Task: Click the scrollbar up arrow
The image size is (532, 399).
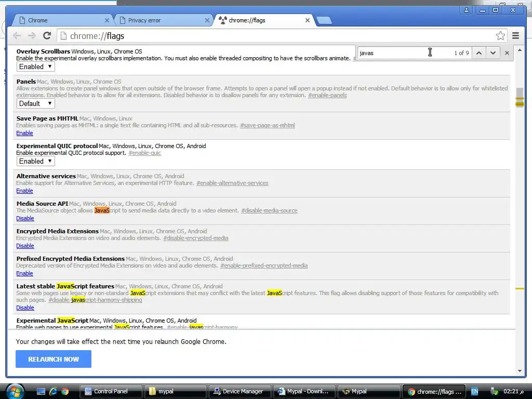Action: click(520, 50)
